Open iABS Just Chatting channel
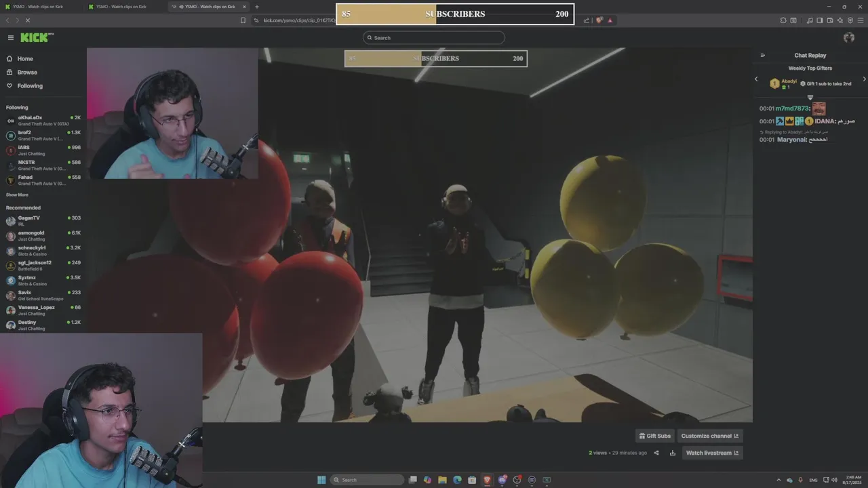The width and height of the screenshot is (868, 488). 43,150
